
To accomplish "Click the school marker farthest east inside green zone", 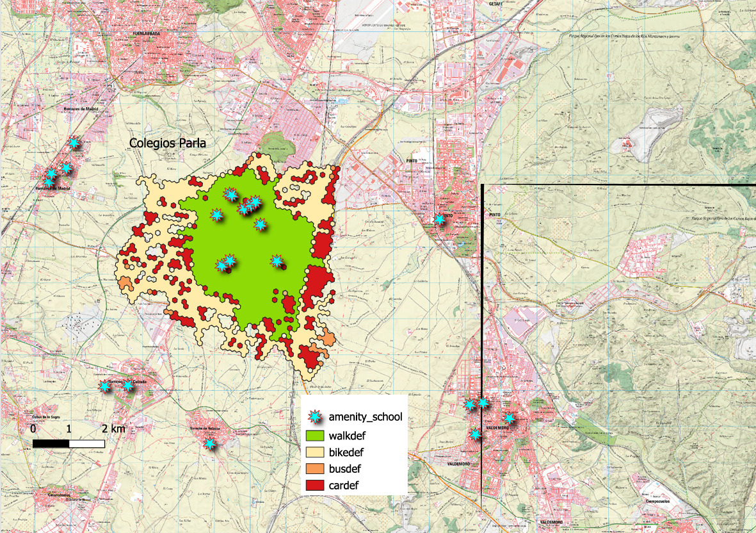I will (x=277, y=261).
